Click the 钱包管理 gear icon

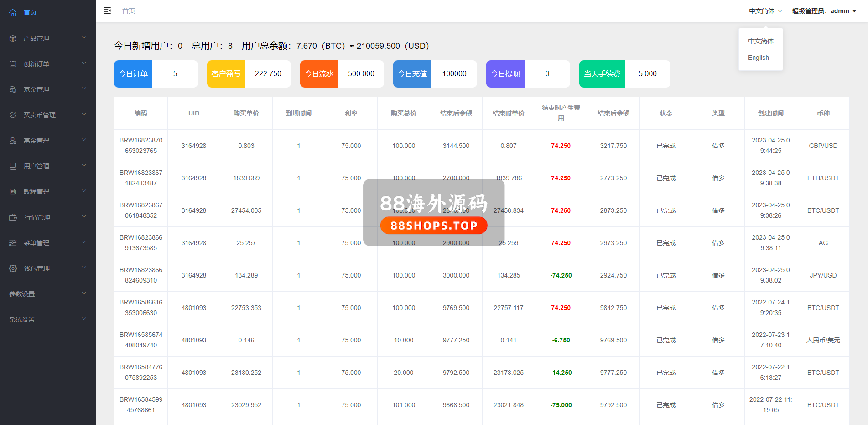(13, 268)
